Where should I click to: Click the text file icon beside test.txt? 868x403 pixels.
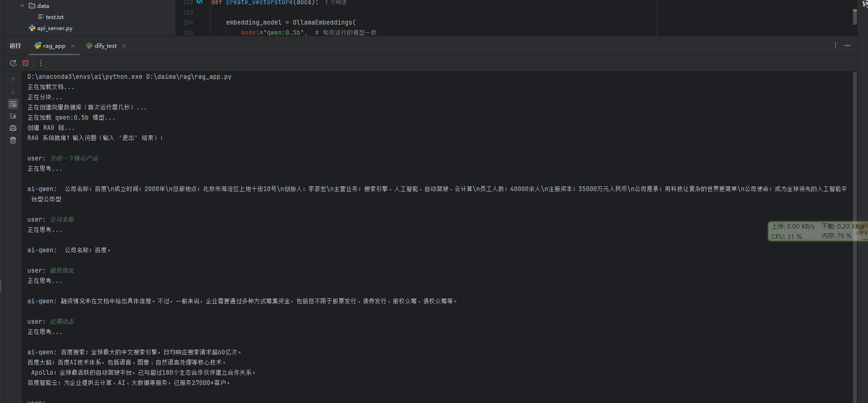click(41, 17)
